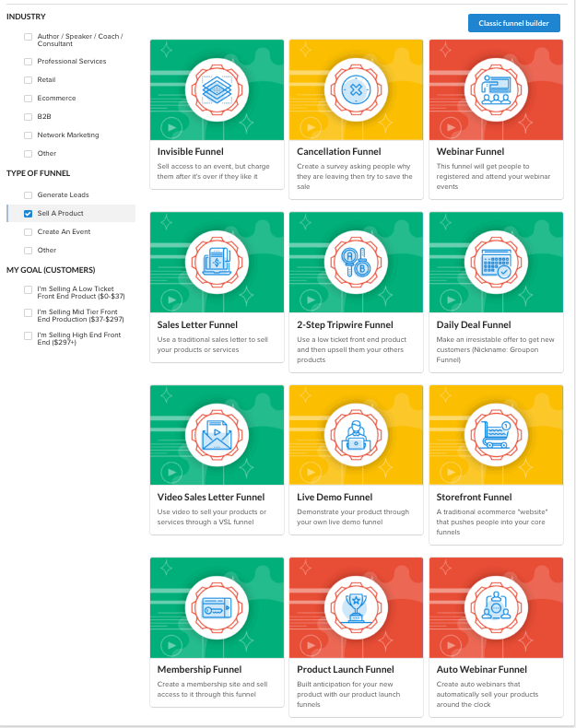576x728 pixels.
Task: Check the Other box under Industry
Action: [x=29, y=154]
